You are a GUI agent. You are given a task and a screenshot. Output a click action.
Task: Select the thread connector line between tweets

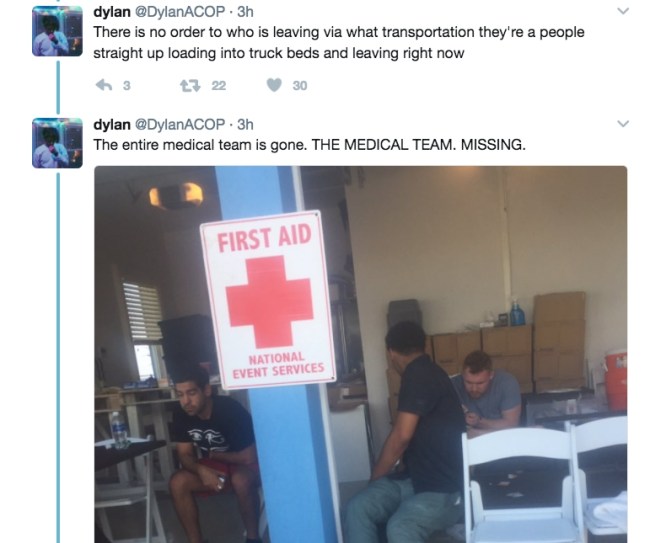tap(58, 87)
